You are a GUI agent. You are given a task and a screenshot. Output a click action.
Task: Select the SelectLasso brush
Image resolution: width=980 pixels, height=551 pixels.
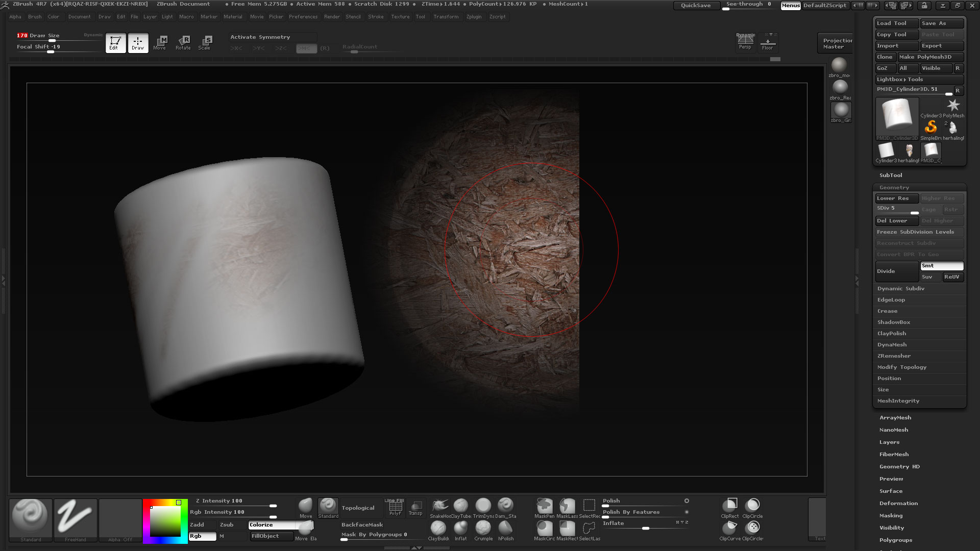pos(589,530)
